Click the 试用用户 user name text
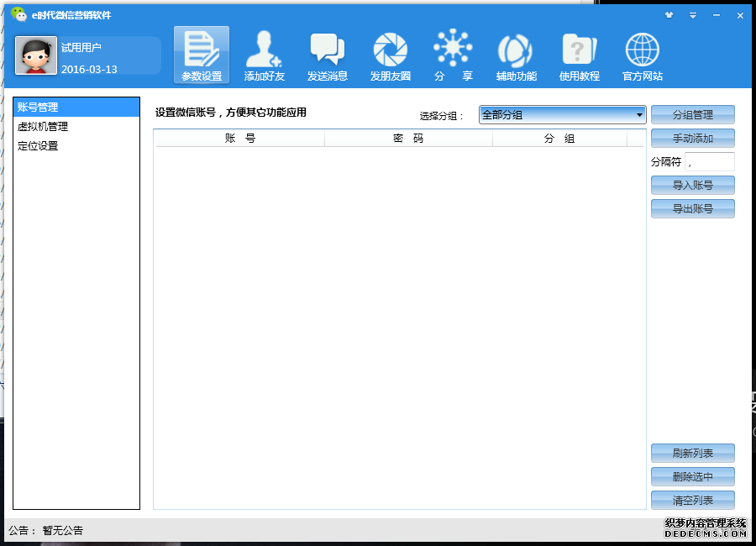The height and width of the screenshot is (546, 756). coord(81,47)
